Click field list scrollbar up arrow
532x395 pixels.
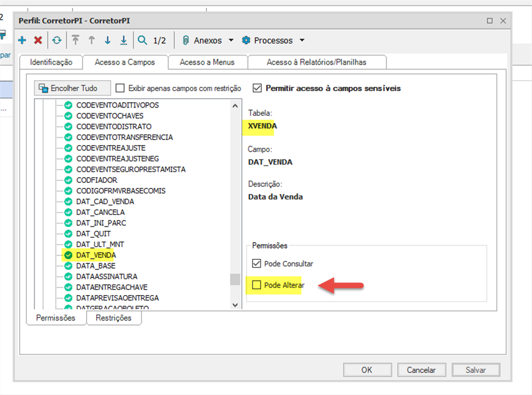pos(235,106)
